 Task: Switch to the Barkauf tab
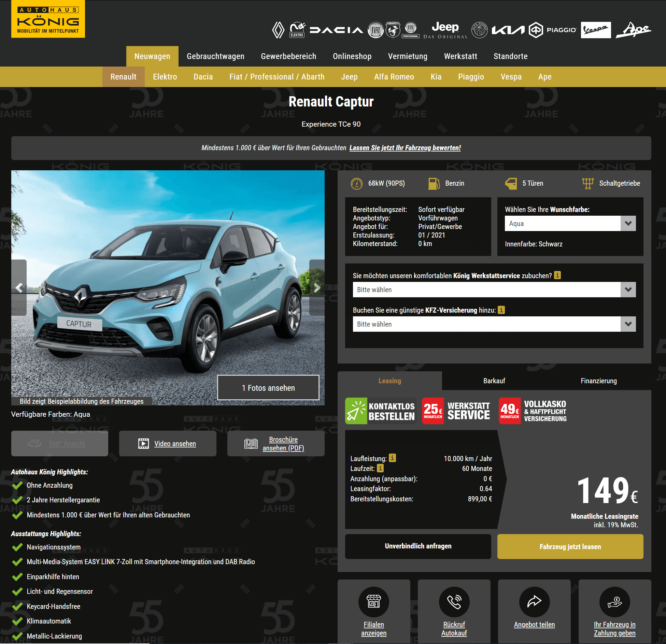coord(494,381)
